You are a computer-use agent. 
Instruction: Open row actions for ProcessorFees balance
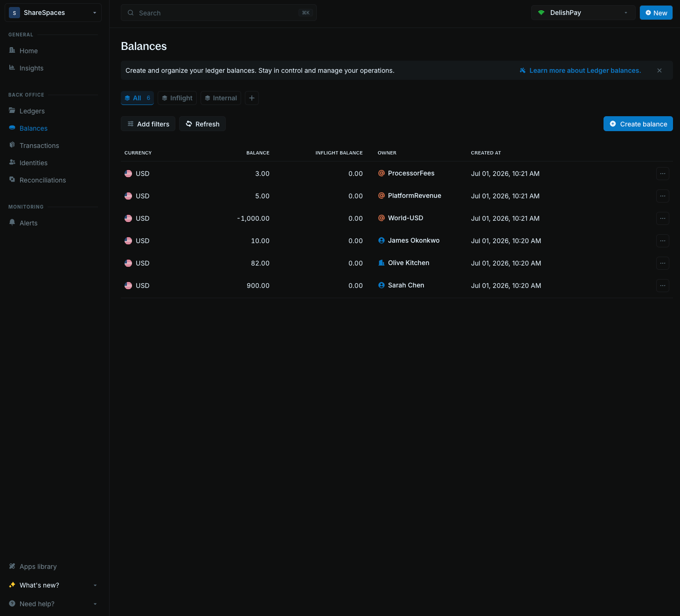coord(663,174)
